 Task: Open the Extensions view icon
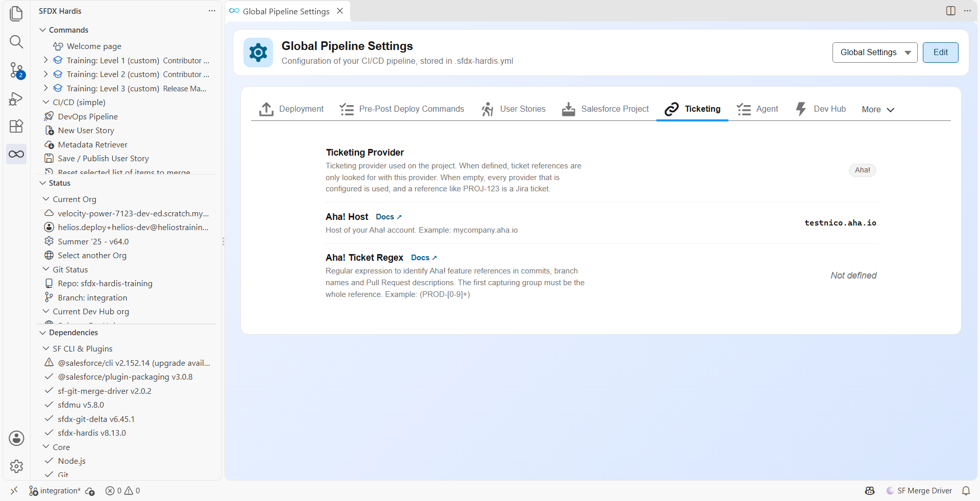tap(16, 126)
